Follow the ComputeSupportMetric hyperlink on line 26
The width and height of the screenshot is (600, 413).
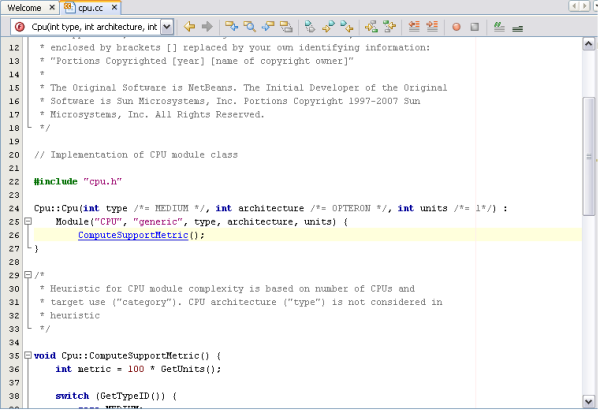pos(133,235)
